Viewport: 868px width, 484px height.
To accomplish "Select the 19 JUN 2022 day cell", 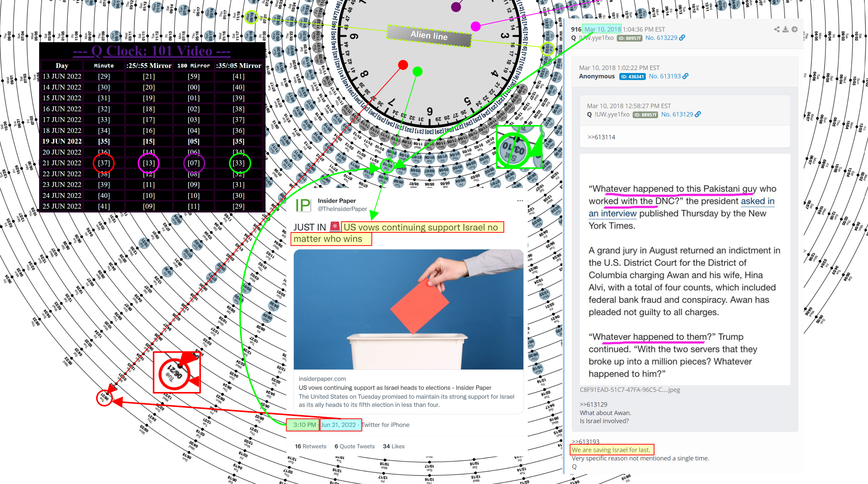I will click(62, 141).
